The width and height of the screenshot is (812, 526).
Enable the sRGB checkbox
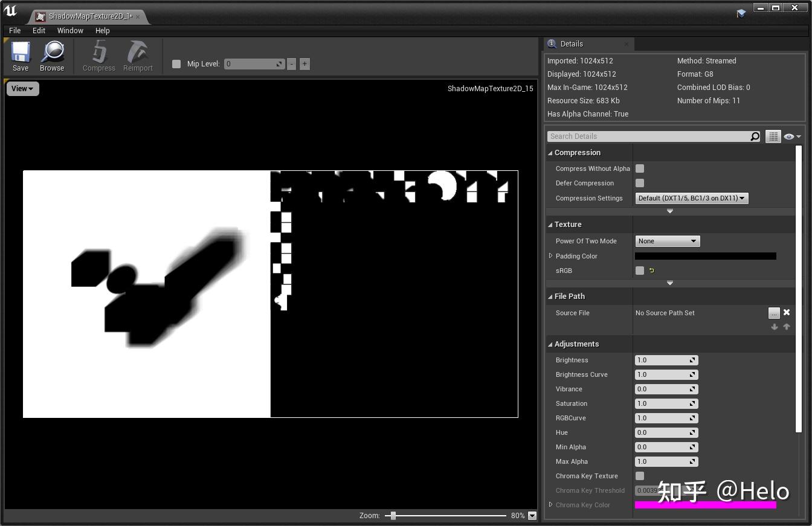(640, 271)
